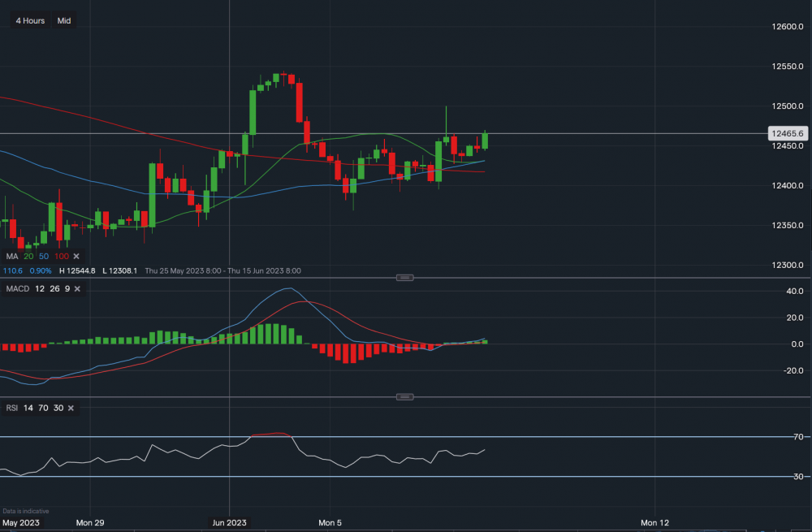Select the blue 50-period MA setting
The width and height of the screenshot is (812, 532).
pyautogui.click(x=42, y=257)
